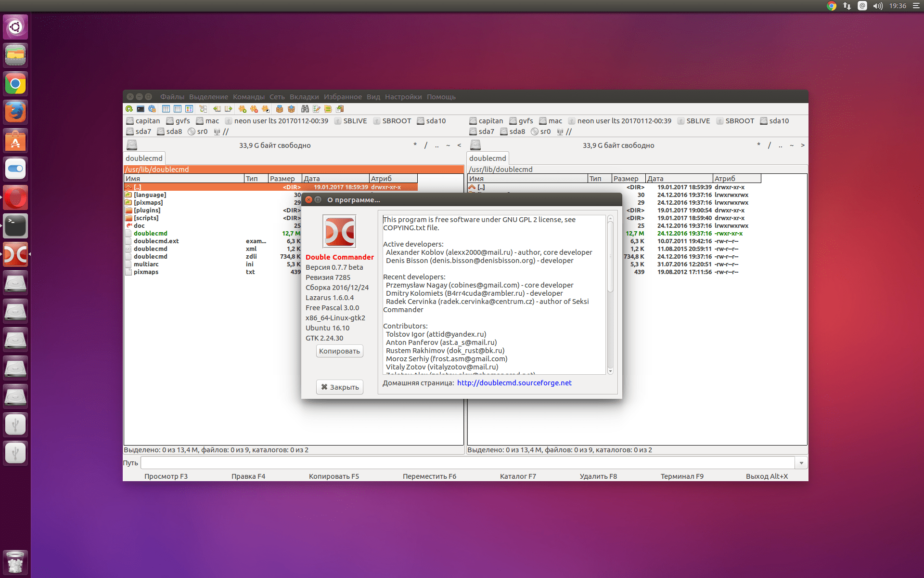Click the copy to clipboard toolbar icon
The image size is (924, 578).
click(x=340, y=109)
